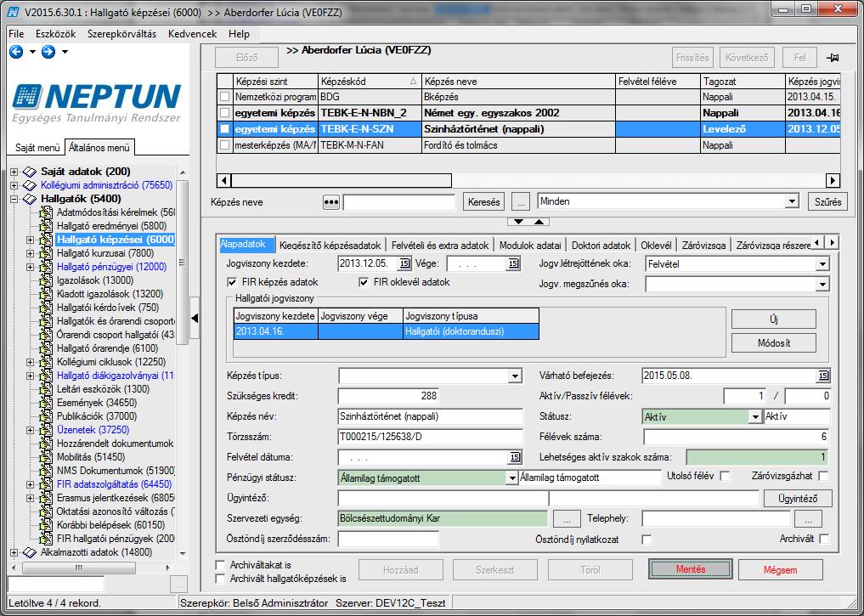Open the Kedvencek menu

(x=192, y=34)
